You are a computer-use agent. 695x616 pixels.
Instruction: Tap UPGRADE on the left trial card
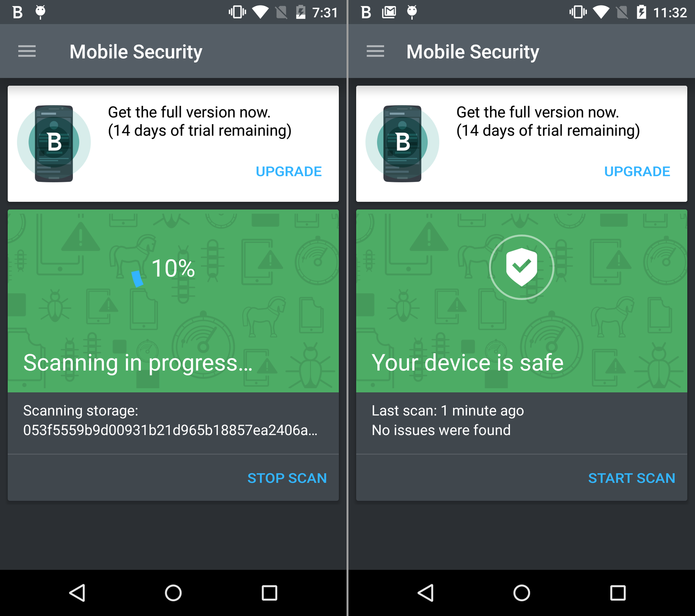(289, 171)
